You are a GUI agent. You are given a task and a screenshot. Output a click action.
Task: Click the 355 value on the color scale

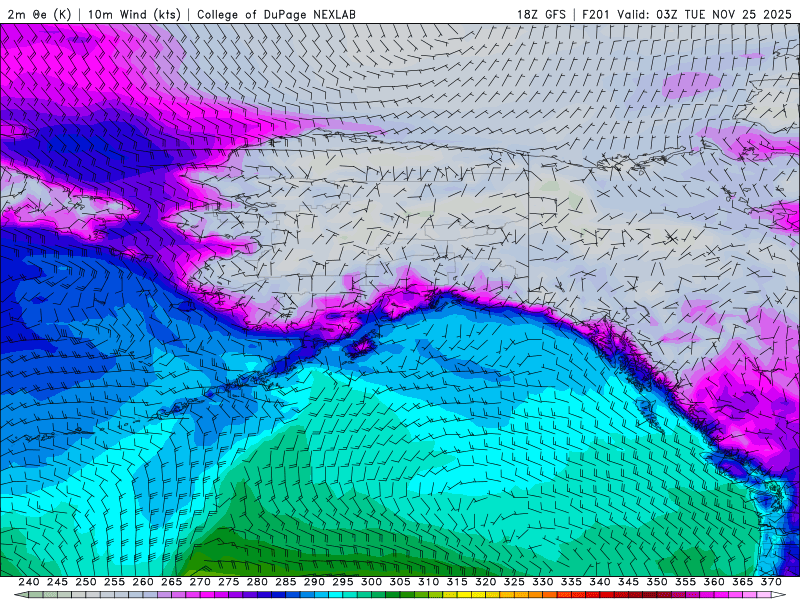point(686,582)
